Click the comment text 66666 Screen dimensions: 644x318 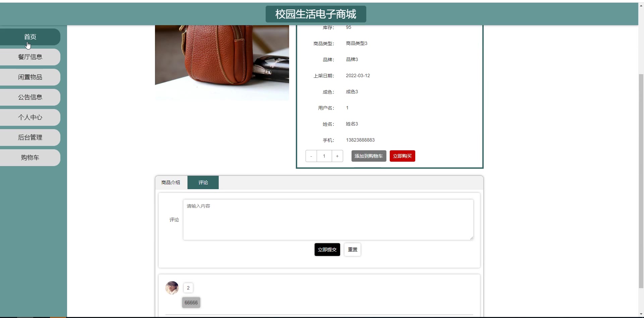[x=191, y=303]
